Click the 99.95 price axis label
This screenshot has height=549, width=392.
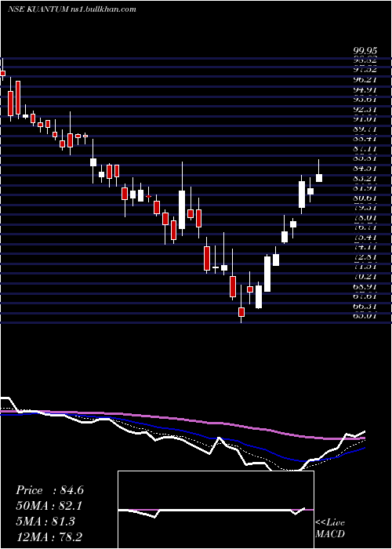pyautogui.click(x=365, y=52)
